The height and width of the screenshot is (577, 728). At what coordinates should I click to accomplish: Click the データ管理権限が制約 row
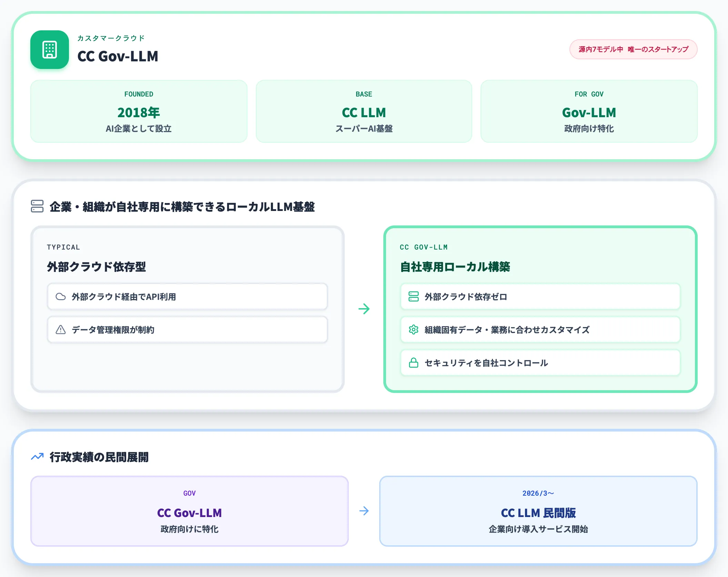(x=188, y=330)
